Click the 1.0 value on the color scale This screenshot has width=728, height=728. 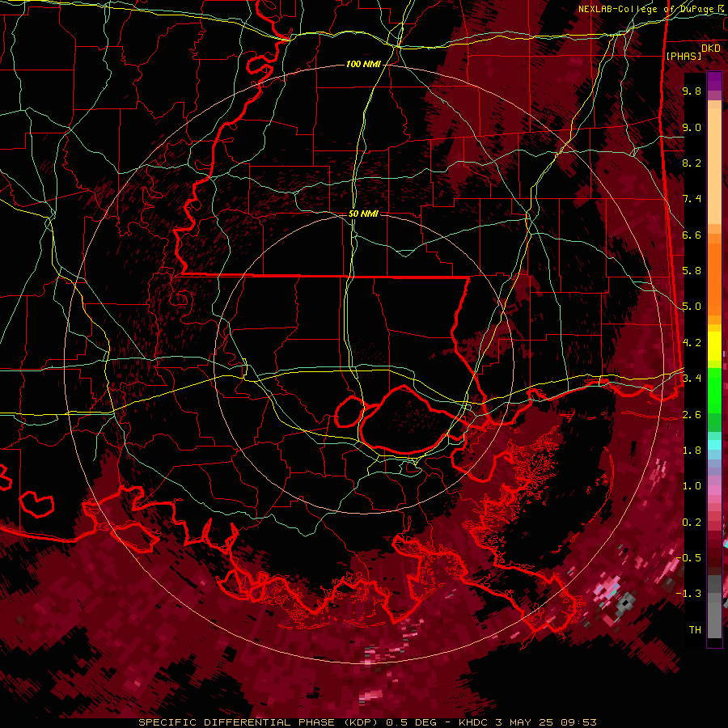point(692,485)
